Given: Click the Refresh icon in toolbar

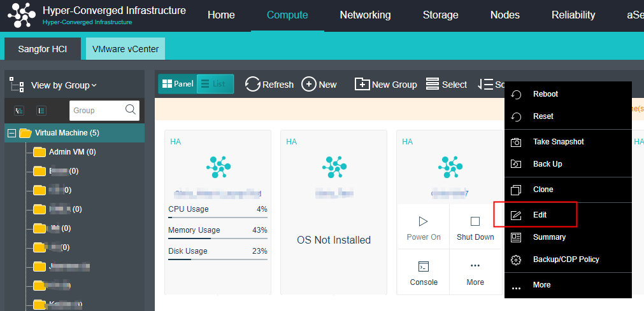Looking at the screenshot, I should 252,85.
